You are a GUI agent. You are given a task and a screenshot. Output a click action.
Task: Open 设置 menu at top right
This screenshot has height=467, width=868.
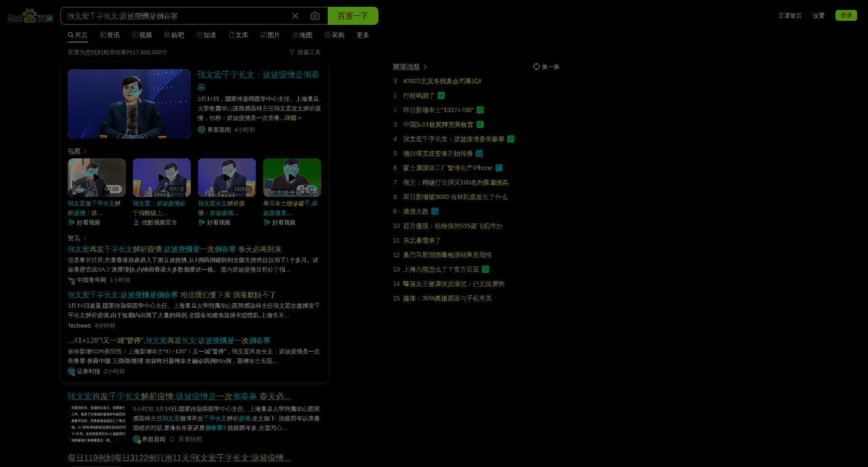click(818, 15)
